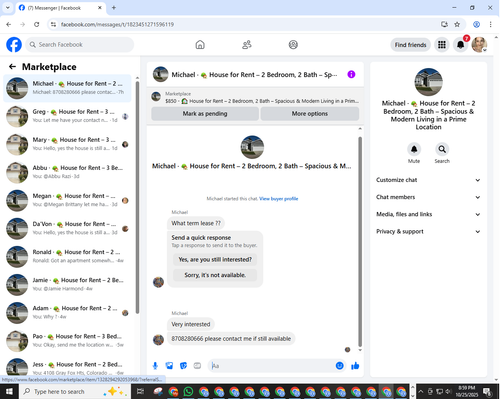Viewport: 500px width, 399px height.
Task: Open Jamie's House for Rent conversation
Action: (67, 284)
